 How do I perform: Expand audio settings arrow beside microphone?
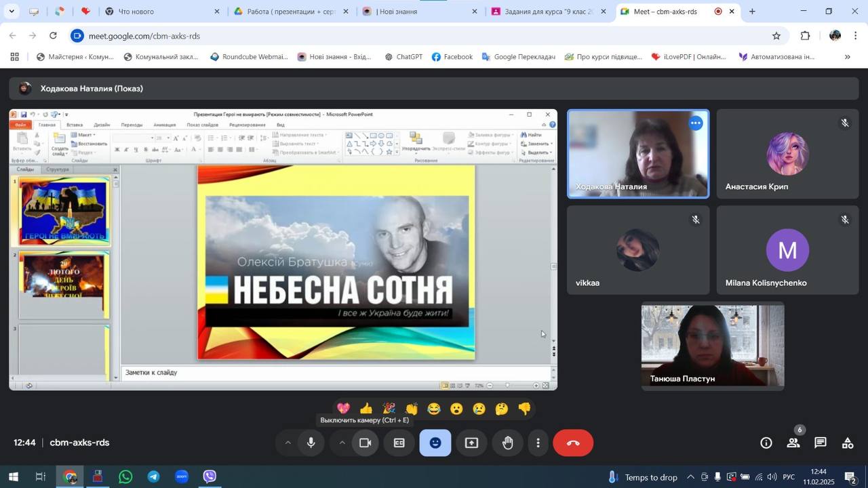point(288,443)
